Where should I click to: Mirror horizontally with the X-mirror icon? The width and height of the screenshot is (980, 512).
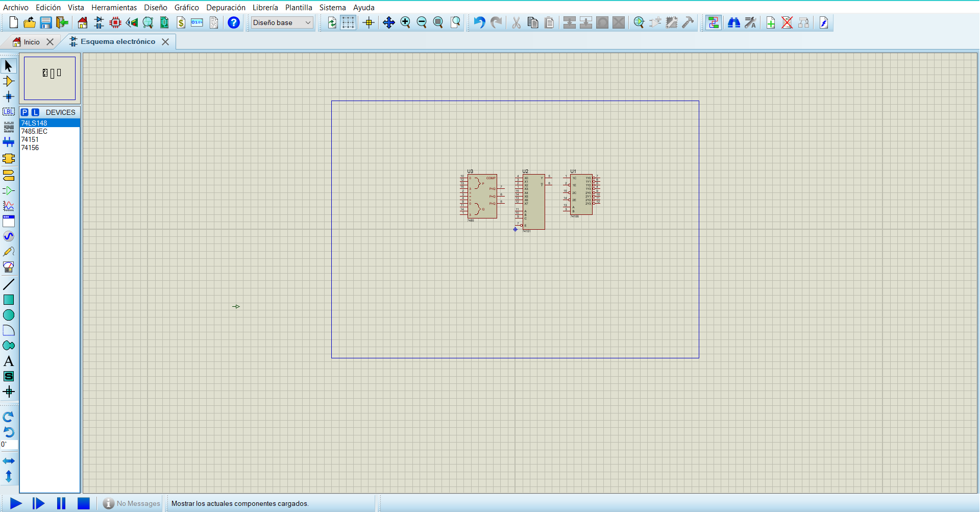9,461
